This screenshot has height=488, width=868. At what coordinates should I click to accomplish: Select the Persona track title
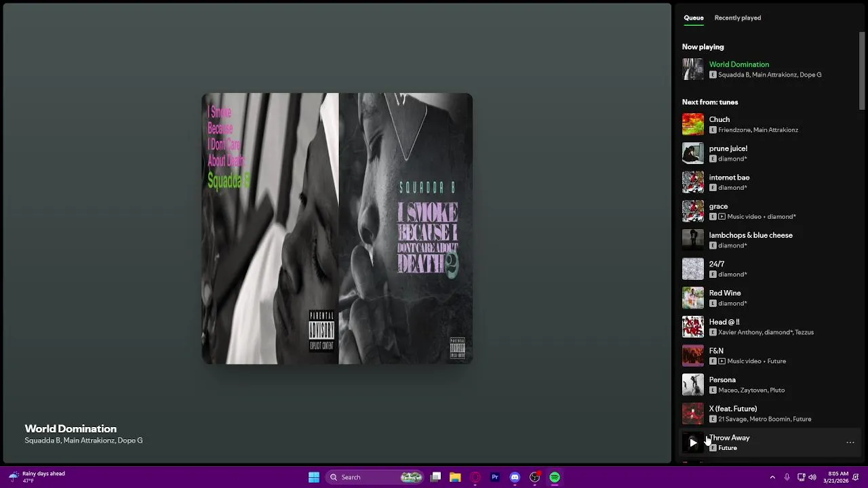pyautogui.click(x=722, y=380)
